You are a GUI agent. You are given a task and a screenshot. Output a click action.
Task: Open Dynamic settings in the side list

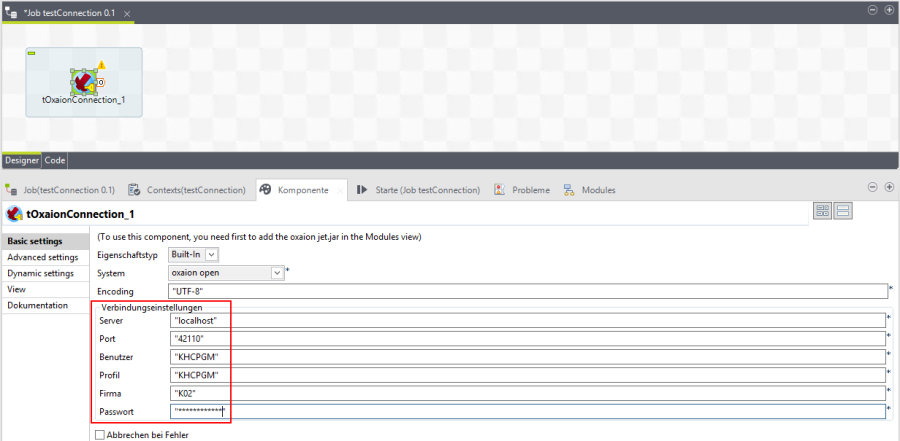tap(40, 273)
